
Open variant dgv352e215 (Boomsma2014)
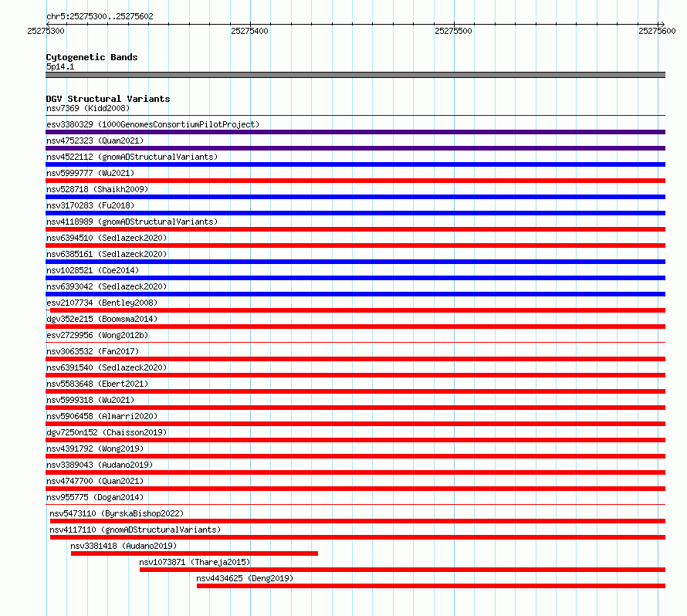click(102, 319)
